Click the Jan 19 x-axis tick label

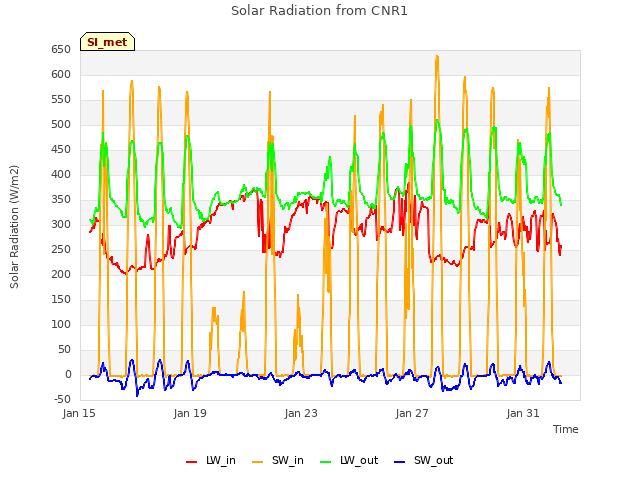[x=190, y=413]
